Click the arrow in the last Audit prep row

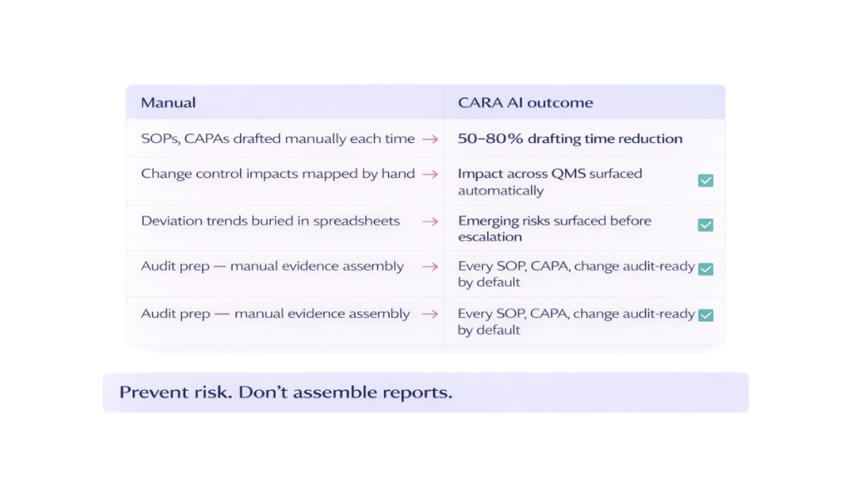pos(430,314)
